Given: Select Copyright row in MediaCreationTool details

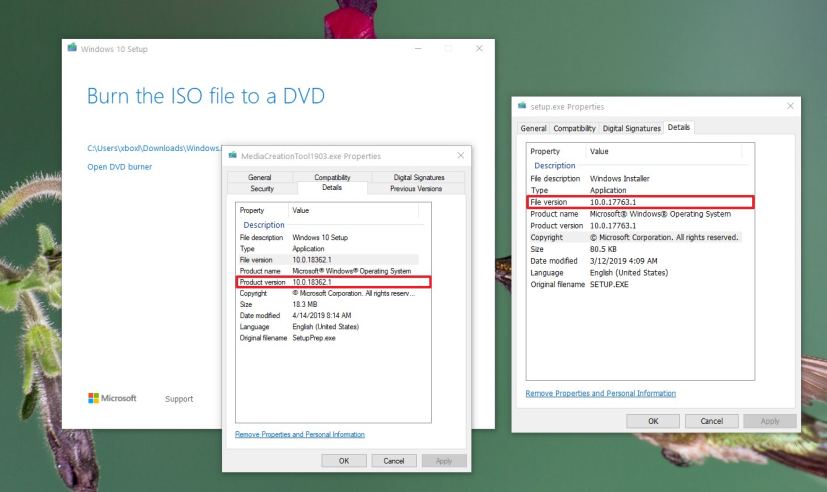Looking at the screenshot, I should click(x=328, y=293).
